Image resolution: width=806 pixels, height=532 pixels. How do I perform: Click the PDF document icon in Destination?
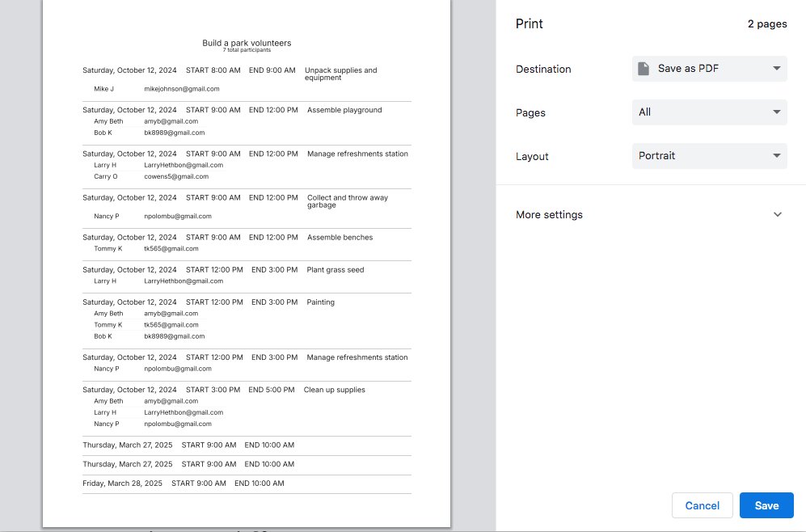[644, 69]
